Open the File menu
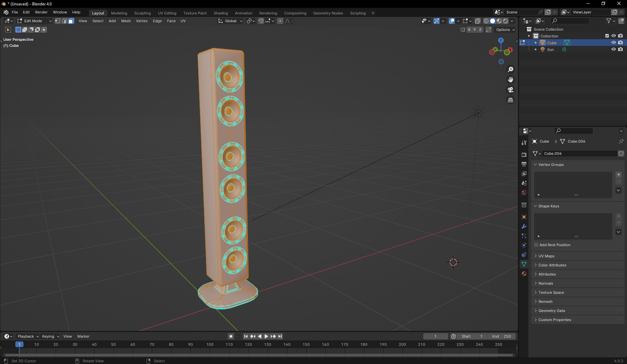Screen dimensions: 627x364 pyautogui.click(x=15, y=13)
